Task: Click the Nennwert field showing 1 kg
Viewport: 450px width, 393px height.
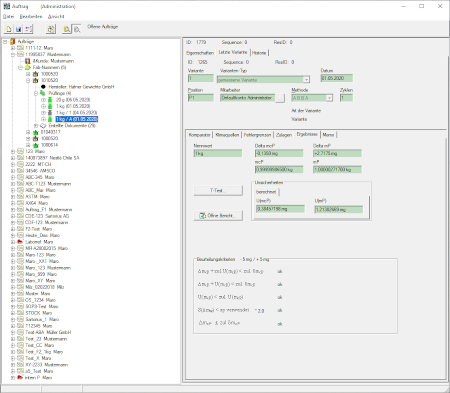Action: pyautogui.click(x=218, y=153)
